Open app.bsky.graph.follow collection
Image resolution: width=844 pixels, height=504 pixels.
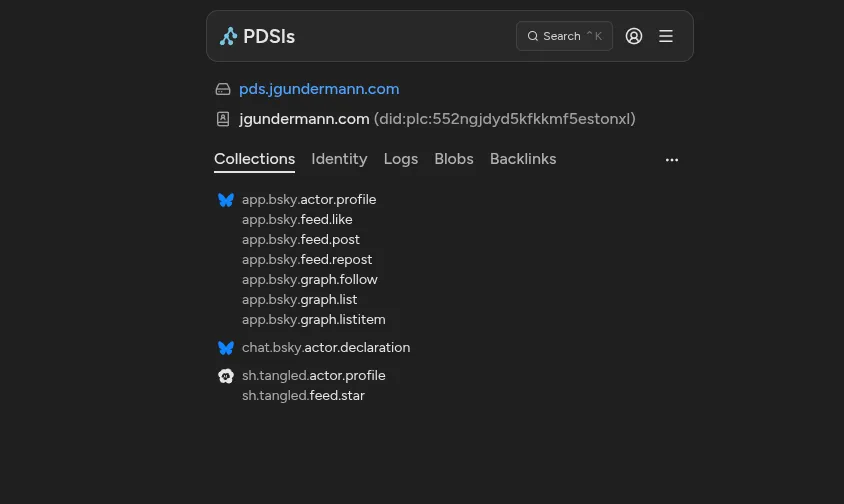(310, 279)
